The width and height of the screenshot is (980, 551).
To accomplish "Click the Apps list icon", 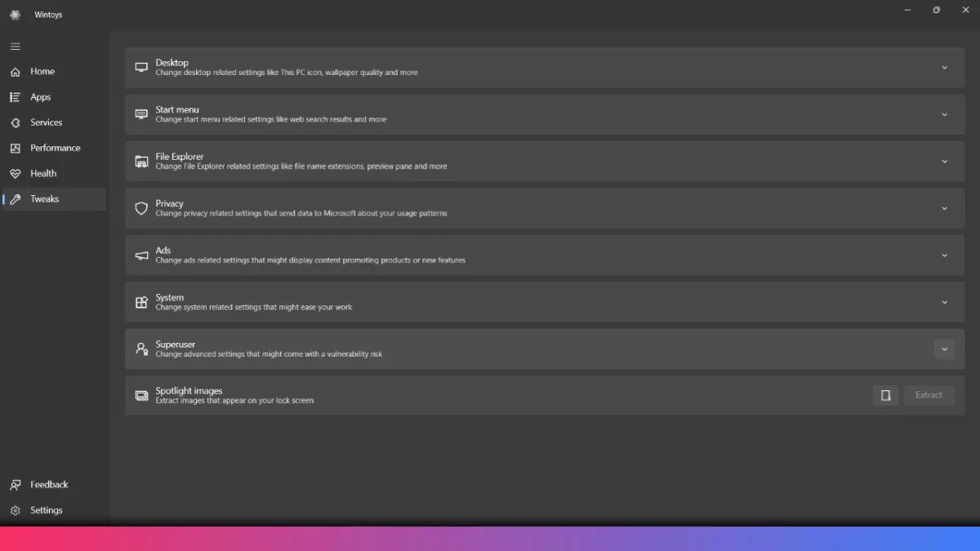I will pyautogui.click(x=15, y=97).
